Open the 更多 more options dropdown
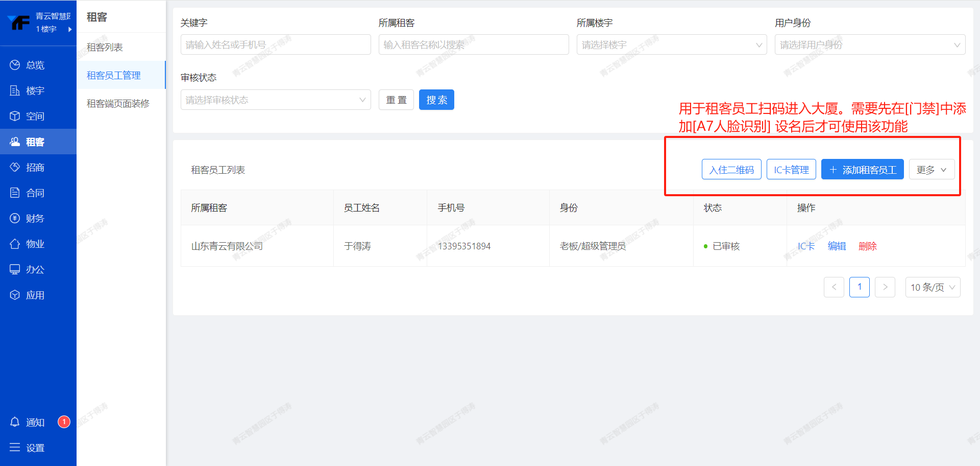980x466 pixels. pyautogui.click(x=931, y=170)
